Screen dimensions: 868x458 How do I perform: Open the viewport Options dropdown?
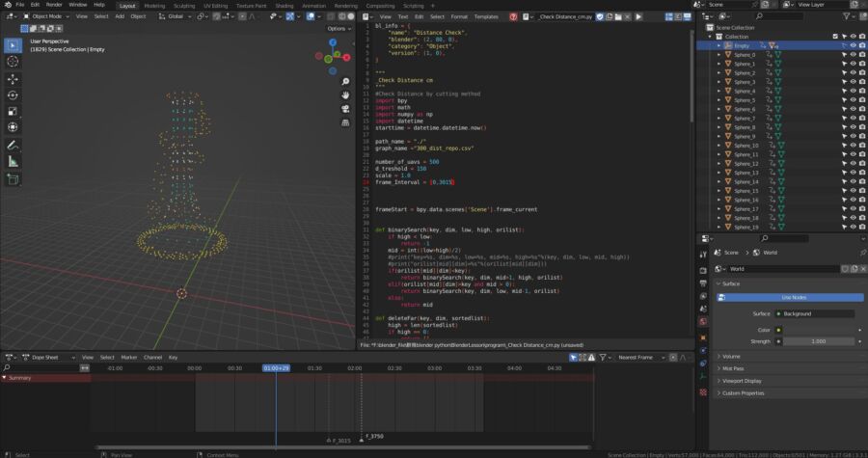[339, 29]
